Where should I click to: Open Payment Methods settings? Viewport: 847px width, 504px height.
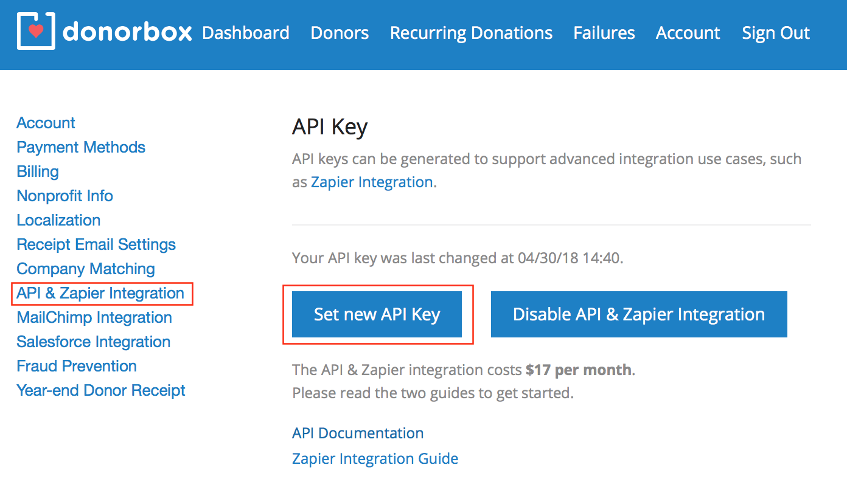click(81, 147)
